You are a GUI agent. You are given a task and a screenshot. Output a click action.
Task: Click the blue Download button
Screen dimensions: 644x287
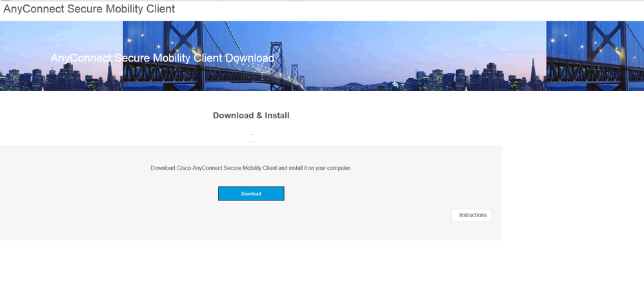[x=251, y=194]
